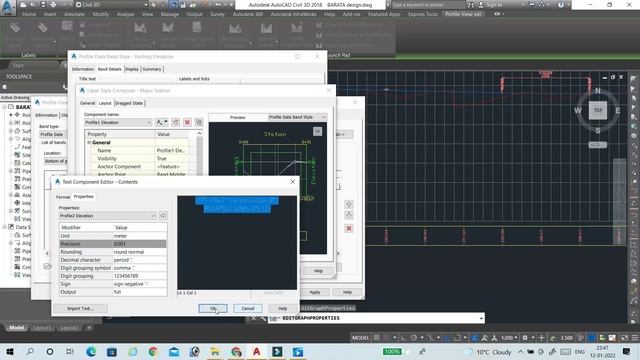
Task: Open the Summary tab in Profile Data Band Style
Action: (152, 69)
